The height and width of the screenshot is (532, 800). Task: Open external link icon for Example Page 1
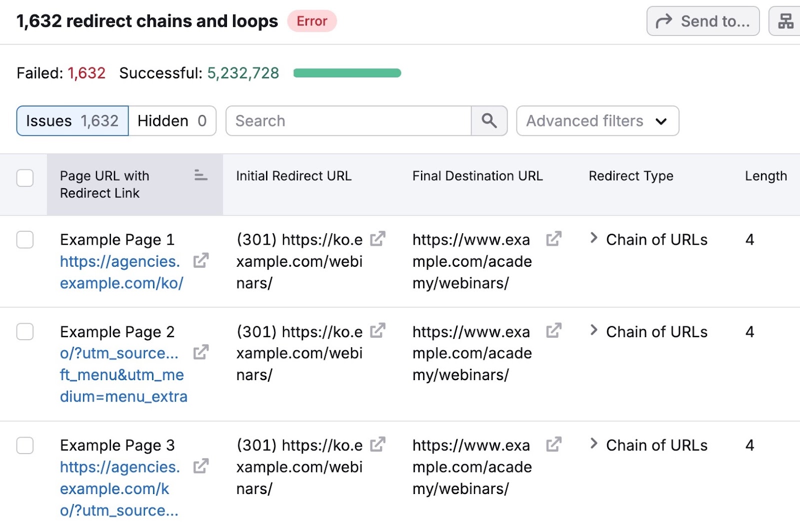click(x=202, y=261)
